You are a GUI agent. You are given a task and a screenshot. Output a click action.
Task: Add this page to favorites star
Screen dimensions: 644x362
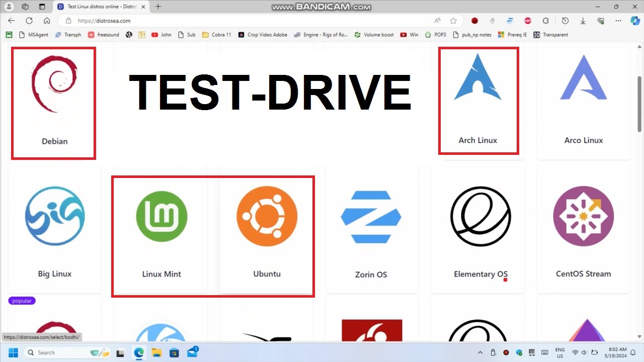pyautogui.click(x=453, y=21)
